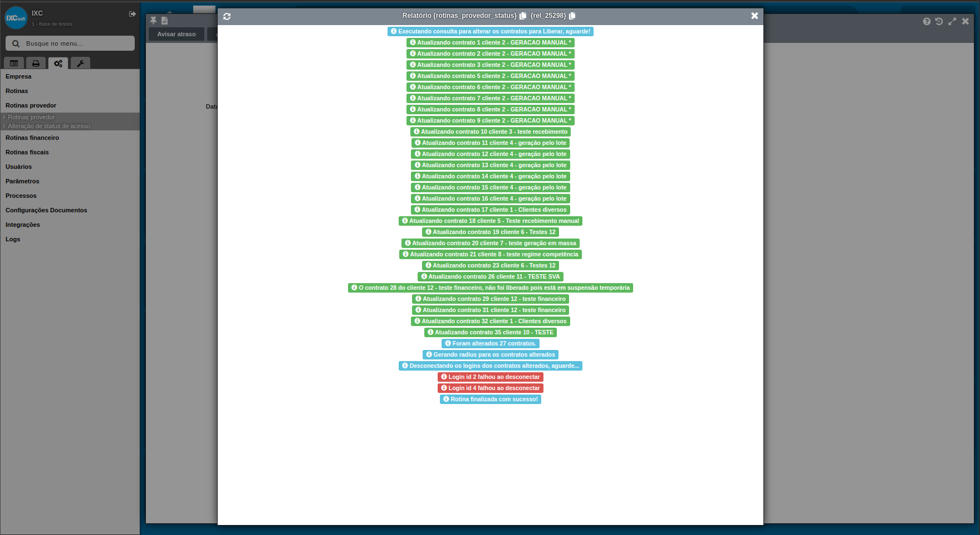This screenshot has width=980, height=535.
Task: Click the 'O contrato 28 do cliente 12' suspension message
Action: tap(491, 288)
